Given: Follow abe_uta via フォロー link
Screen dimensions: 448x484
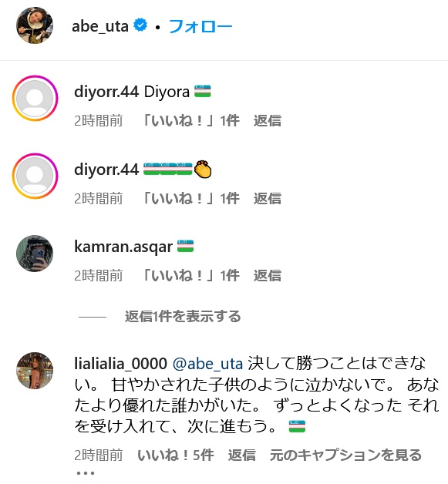Looking at the screenshot, I should [200, 26].
